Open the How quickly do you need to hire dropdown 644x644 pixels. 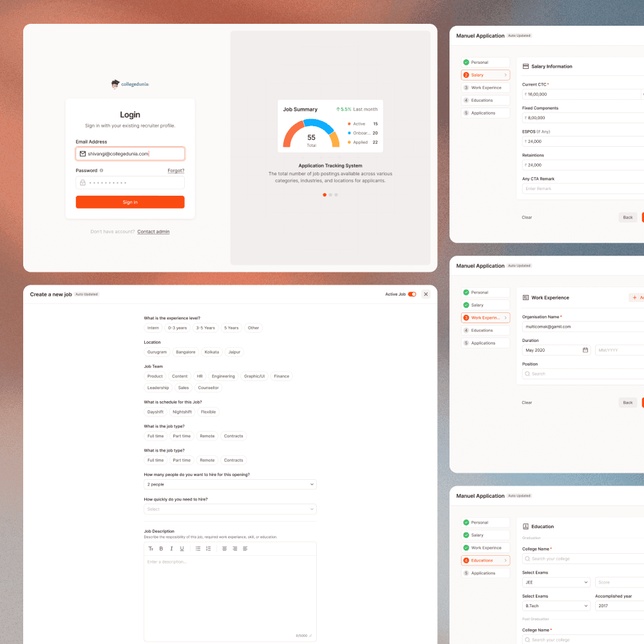point(230,509)
